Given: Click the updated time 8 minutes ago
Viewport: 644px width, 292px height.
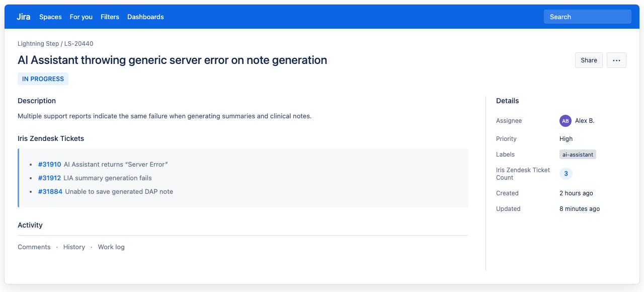Looking at the screenshot, I should pyautogui.click(x=580, y=209).
